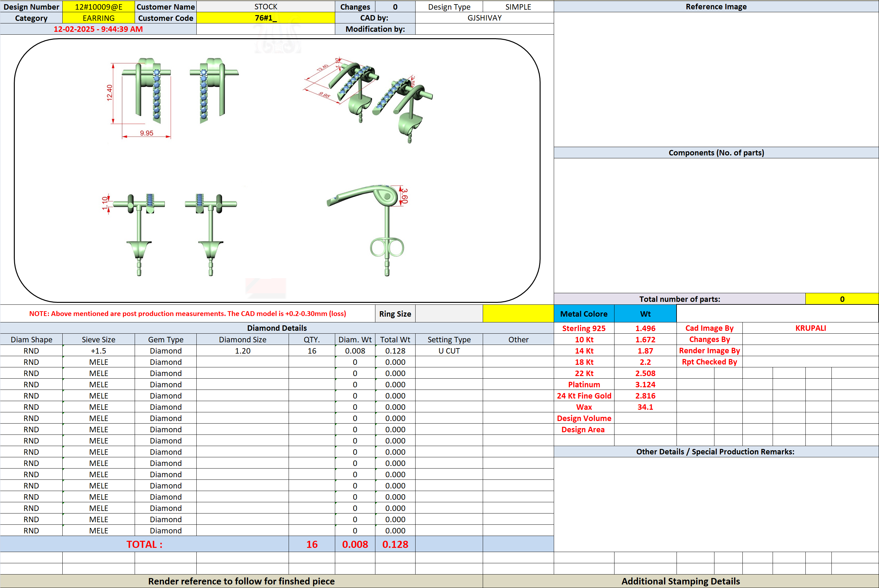Select Platinum weight 3.124
Screen dimensions: 879x588
coord(645,384)
